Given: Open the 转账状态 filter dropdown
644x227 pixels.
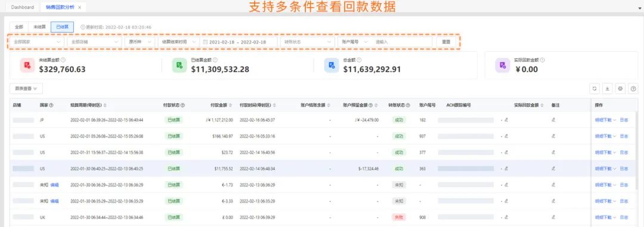Looking at the screenshot, I should [307, 42].
